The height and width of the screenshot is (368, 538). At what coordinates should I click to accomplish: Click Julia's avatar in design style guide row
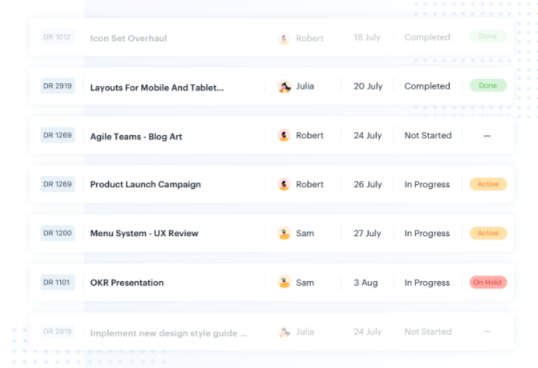click(284, 332)
